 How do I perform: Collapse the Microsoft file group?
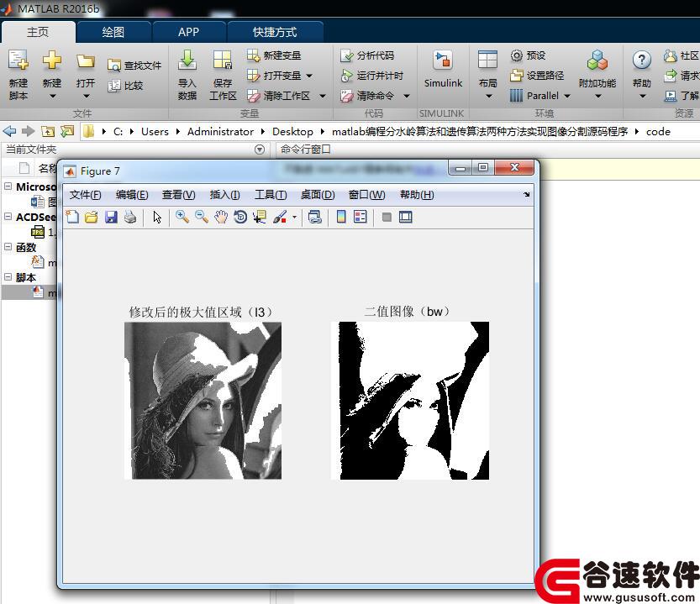click(8, 186)
